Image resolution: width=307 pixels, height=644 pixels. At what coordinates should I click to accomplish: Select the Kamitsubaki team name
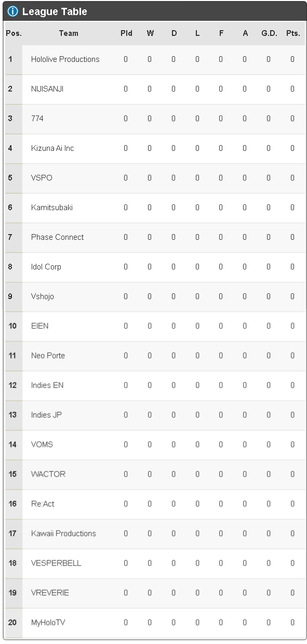tap(52, 208)
